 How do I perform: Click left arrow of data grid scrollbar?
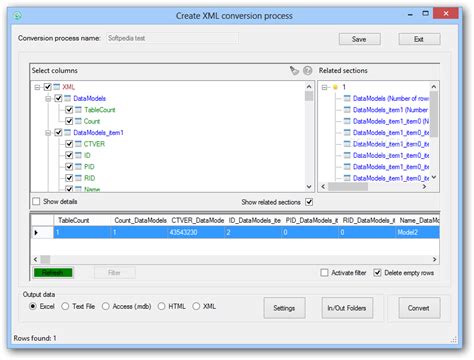click(x=36, y=259)
